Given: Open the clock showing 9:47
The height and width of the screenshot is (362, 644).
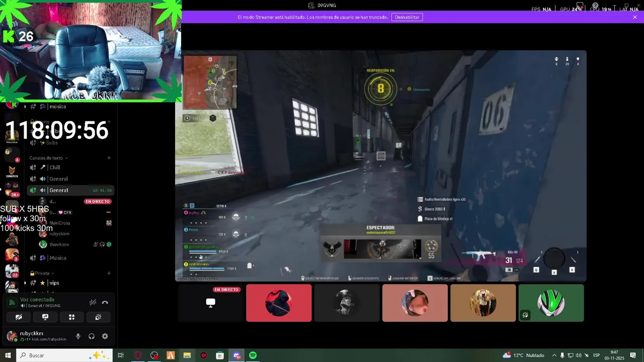Looking at the screenshot, I should 614,355.
